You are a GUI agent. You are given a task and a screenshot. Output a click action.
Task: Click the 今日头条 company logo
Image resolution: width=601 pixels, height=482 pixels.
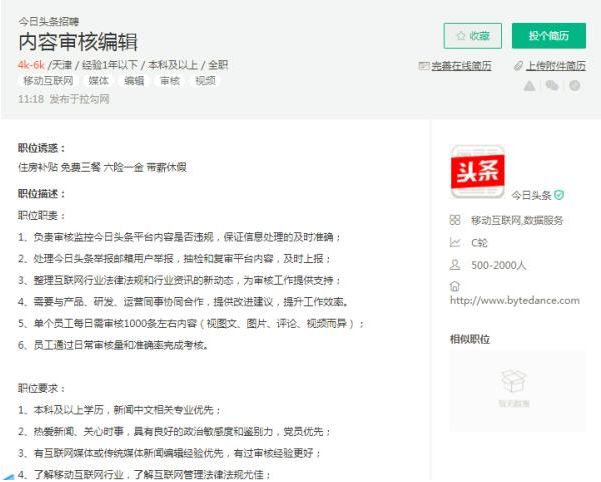[x=477, y=171]
